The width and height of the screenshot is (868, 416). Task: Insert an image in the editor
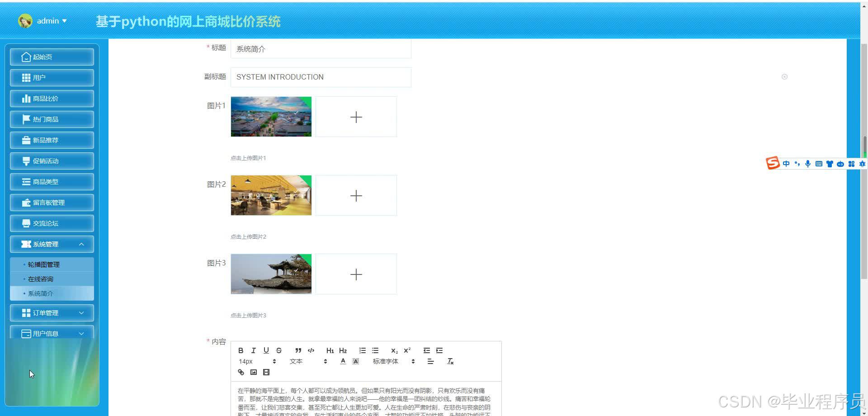point(254,372)
